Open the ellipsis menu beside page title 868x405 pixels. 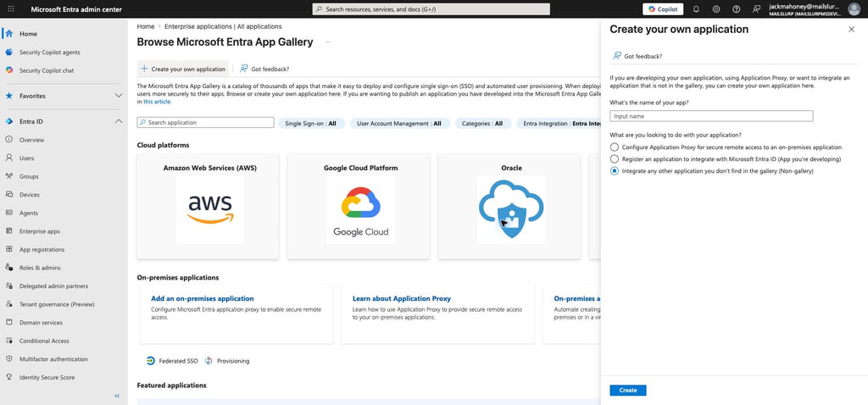(328, 42)
